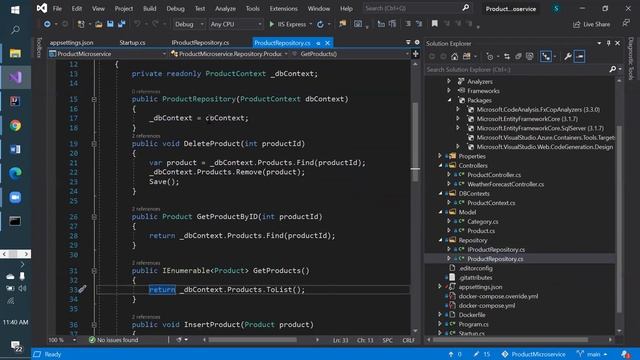Collapse the Packages node
Viewport: 640px width, 360px height.
[x=449, y=100]
